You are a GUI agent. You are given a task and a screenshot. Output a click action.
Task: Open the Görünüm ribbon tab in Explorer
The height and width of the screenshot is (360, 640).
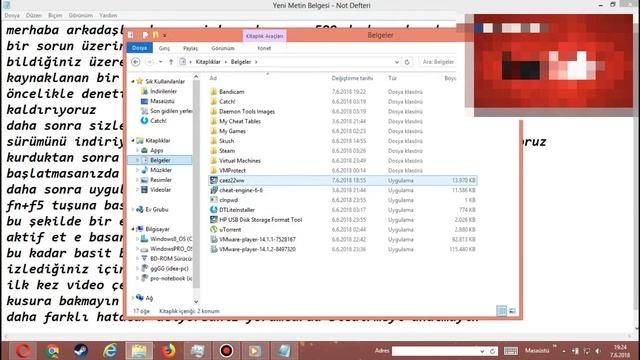click(x=223, y=48)
